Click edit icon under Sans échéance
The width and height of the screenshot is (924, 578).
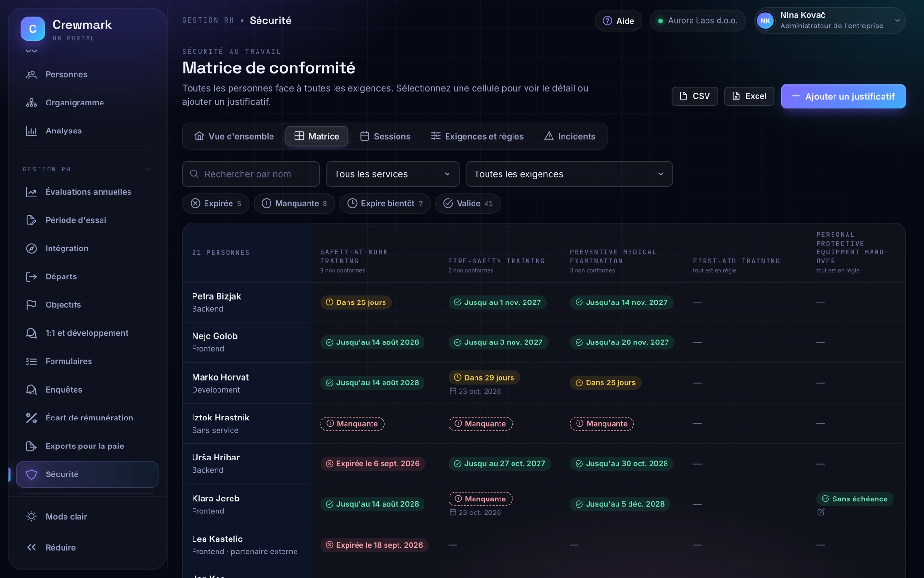(821, 512)
